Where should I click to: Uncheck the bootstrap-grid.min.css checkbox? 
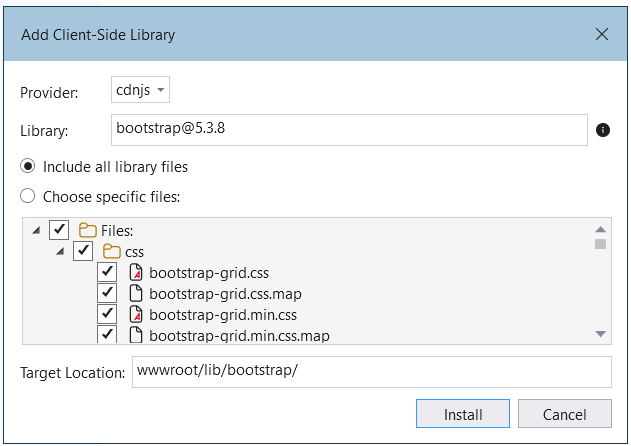pyautogui.click(x=107, y=314)
